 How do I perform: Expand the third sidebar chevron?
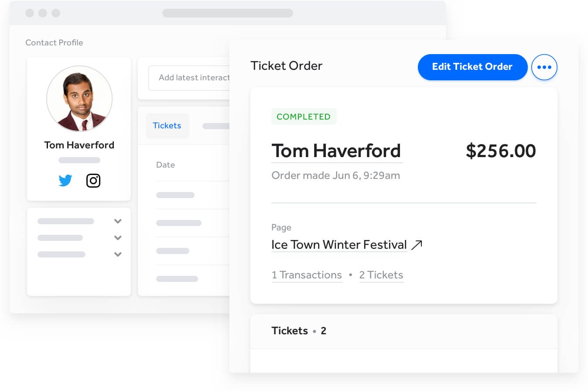117,254
